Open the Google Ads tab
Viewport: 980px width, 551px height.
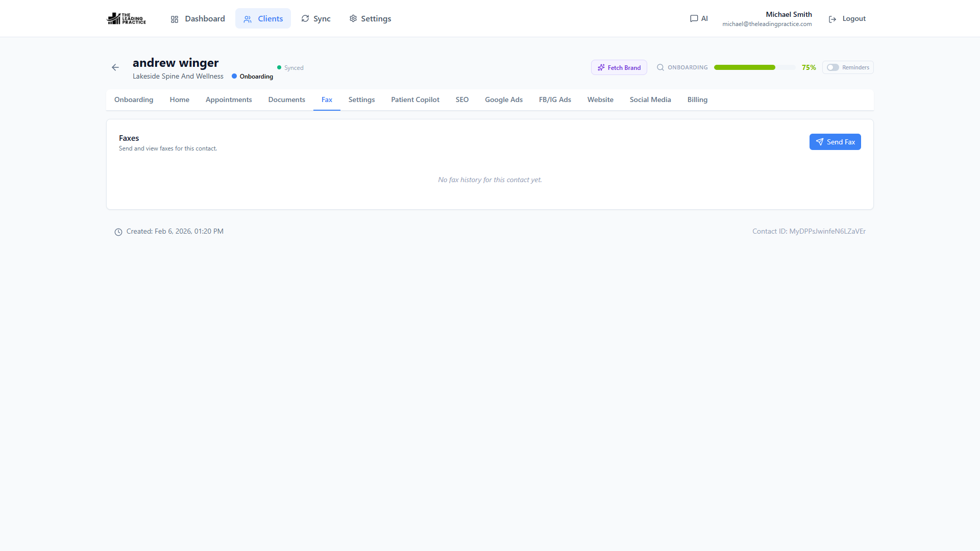pos(504,99)
